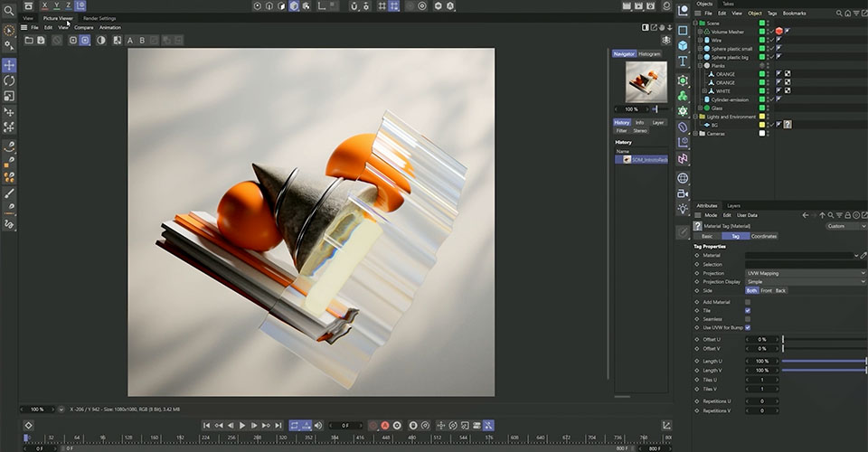Select the Scale tool in left toolbar

(9, 96)
